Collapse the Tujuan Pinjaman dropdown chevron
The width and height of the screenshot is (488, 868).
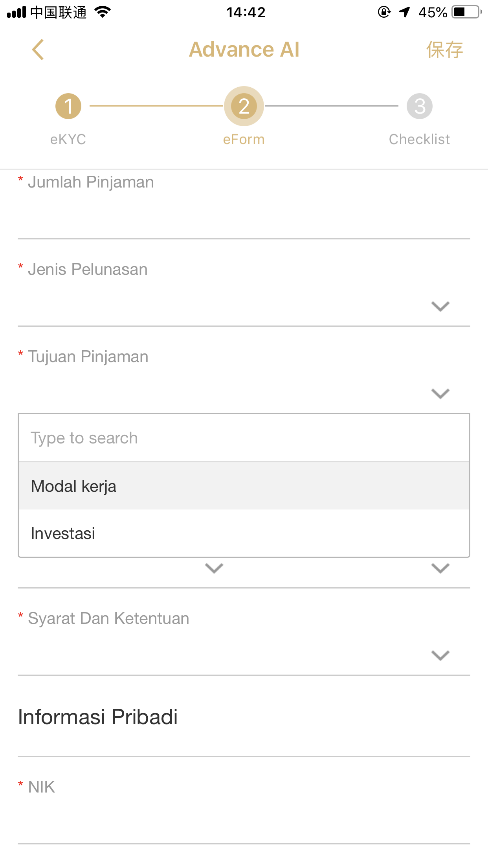click(440, 394)
